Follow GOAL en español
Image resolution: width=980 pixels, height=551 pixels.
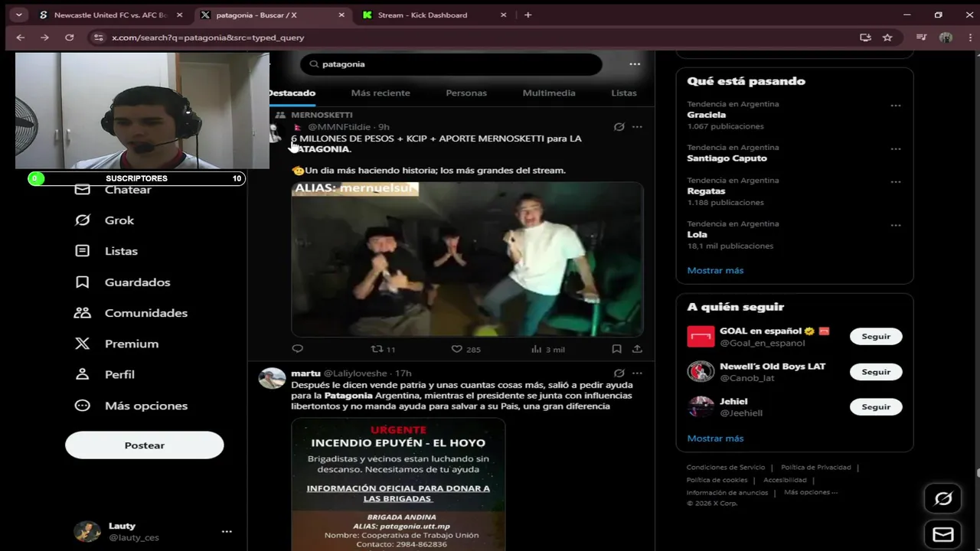pyautogui.click(x=876, y=337)
